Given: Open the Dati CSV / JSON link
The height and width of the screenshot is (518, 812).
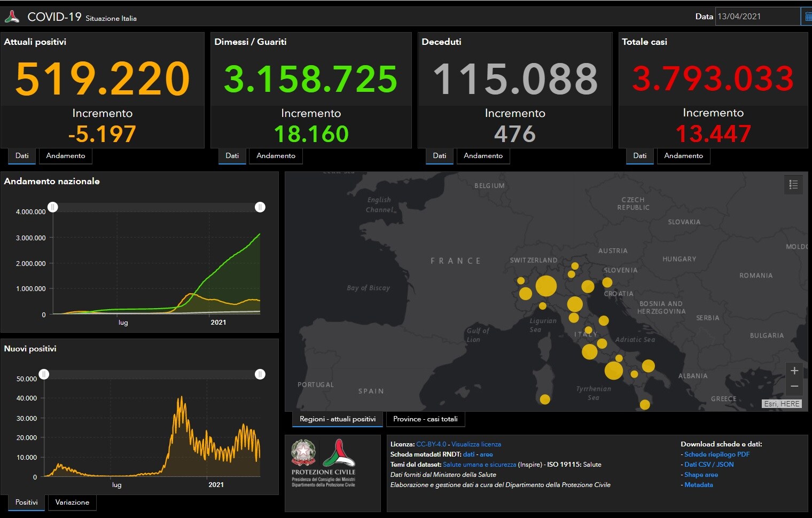Looking at the screenshot, I should click(709, 465).
